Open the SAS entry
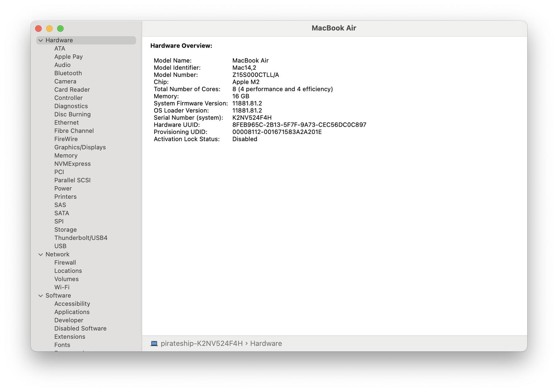The width and height of the screenshot is (558, 392). 60,205
